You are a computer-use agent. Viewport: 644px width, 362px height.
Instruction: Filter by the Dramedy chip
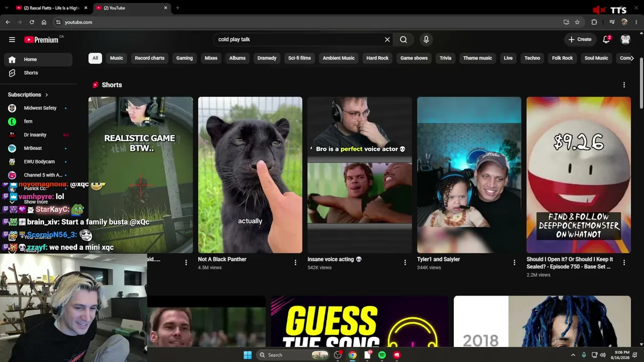click(x=267, y=58)
